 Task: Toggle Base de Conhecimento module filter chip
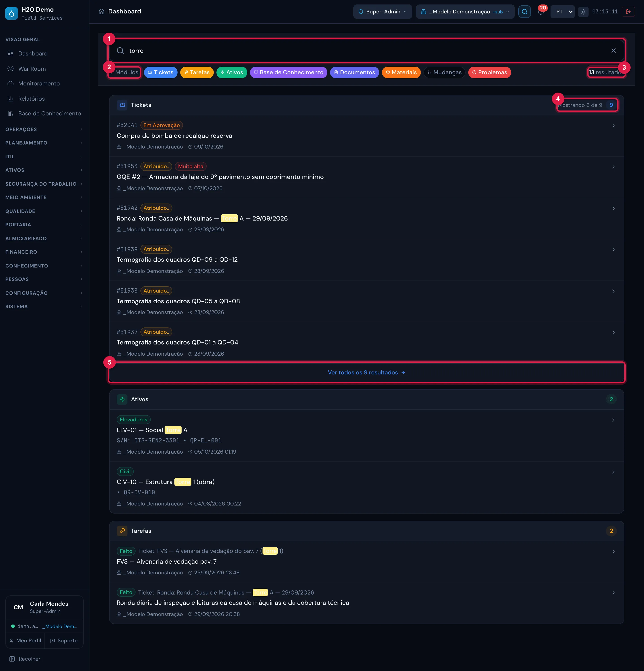tap(288, 72)
